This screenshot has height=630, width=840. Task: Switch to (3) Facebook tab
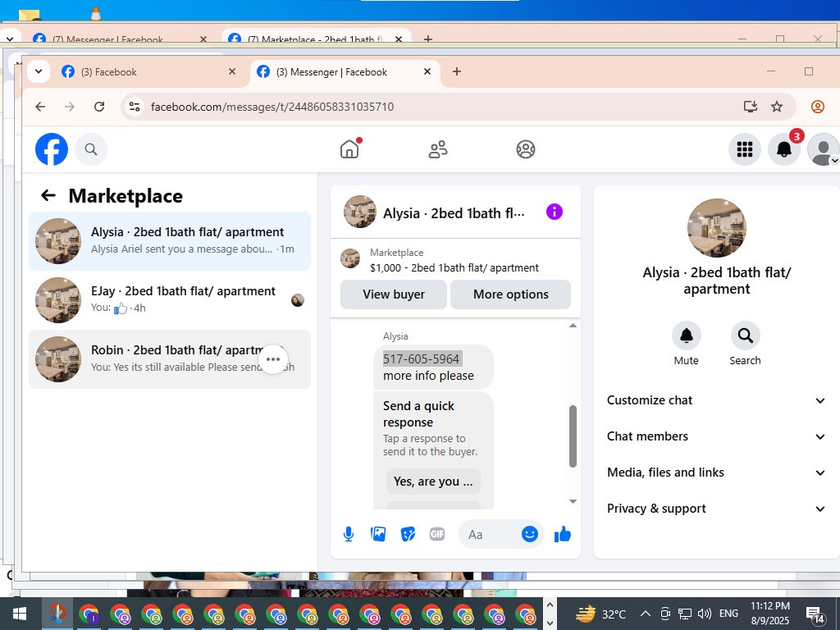click(x=150, y=72)
